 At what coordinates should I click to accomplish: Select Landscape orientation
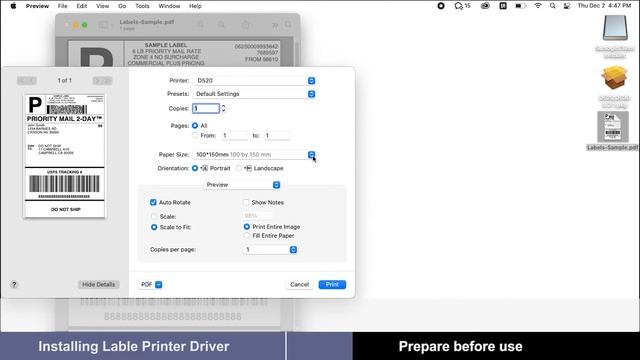click(x=239, y=168)
